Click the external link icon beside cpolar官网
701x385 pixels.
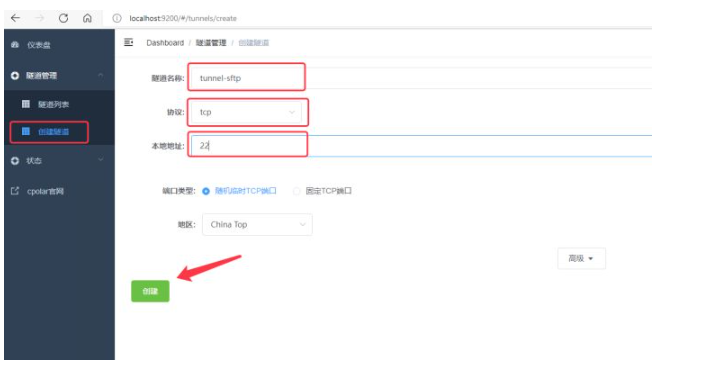point(15,191)
